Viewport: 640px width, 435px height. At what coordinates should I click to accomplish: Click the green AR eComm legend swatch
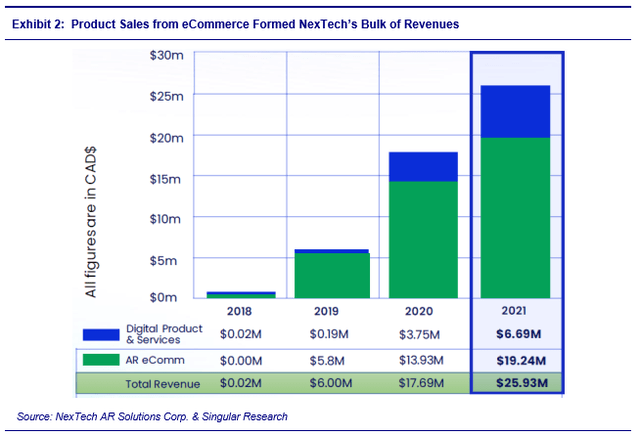101,360
